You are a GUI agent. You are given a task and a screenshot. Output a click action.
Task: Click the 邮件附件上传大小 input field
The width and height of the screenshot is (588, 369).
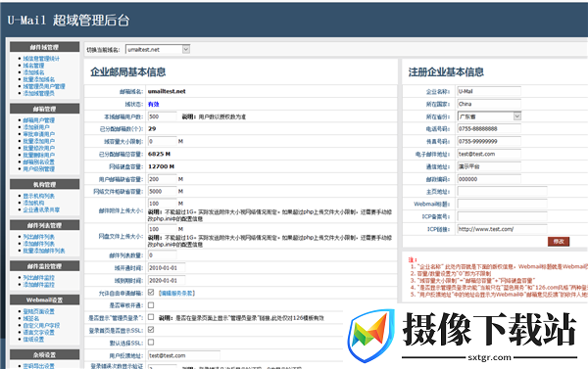(162, 204)
